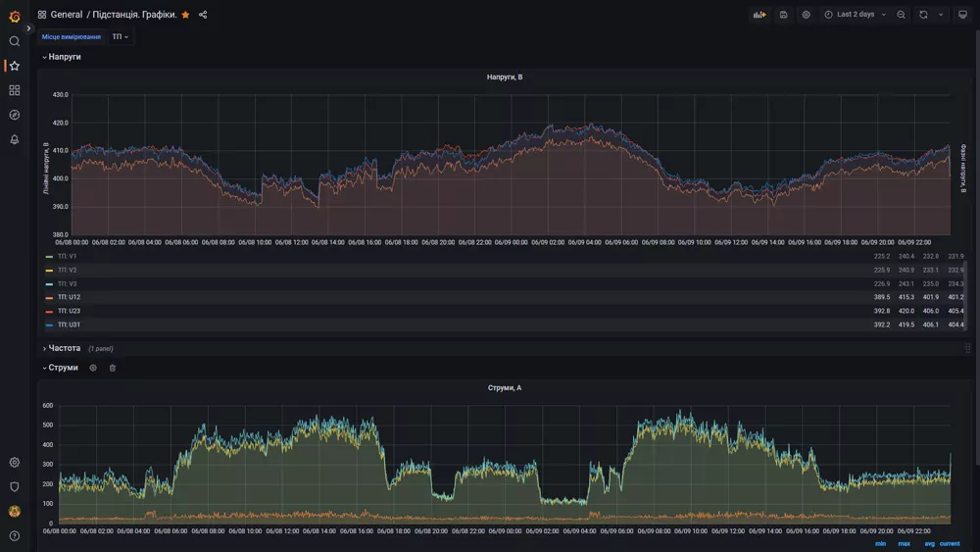Image resolution: width=980 pixels, height=552 pixels.
Task: Grab the Частота row drag handle
Action: (967, 348)
